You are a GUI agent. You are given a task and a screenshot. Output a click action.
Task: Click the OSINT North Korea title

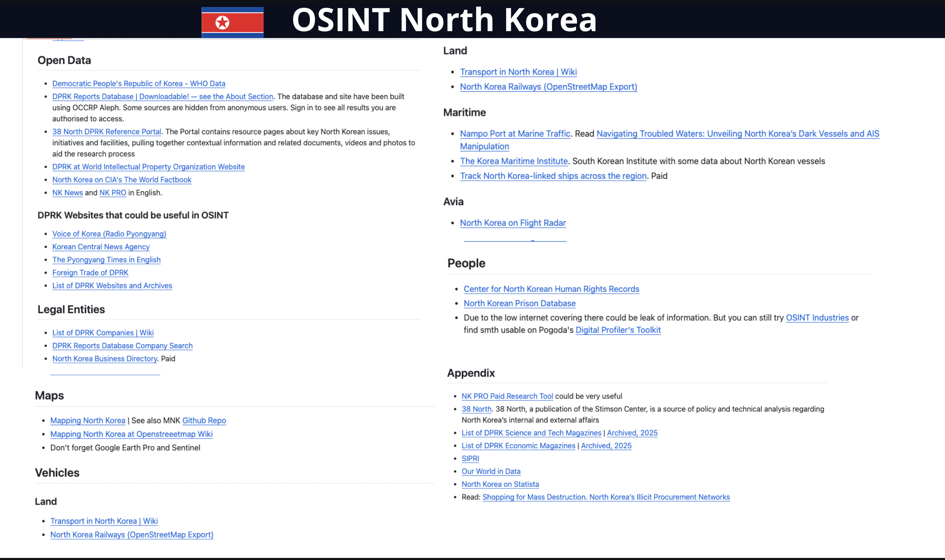tap(444, 19)
